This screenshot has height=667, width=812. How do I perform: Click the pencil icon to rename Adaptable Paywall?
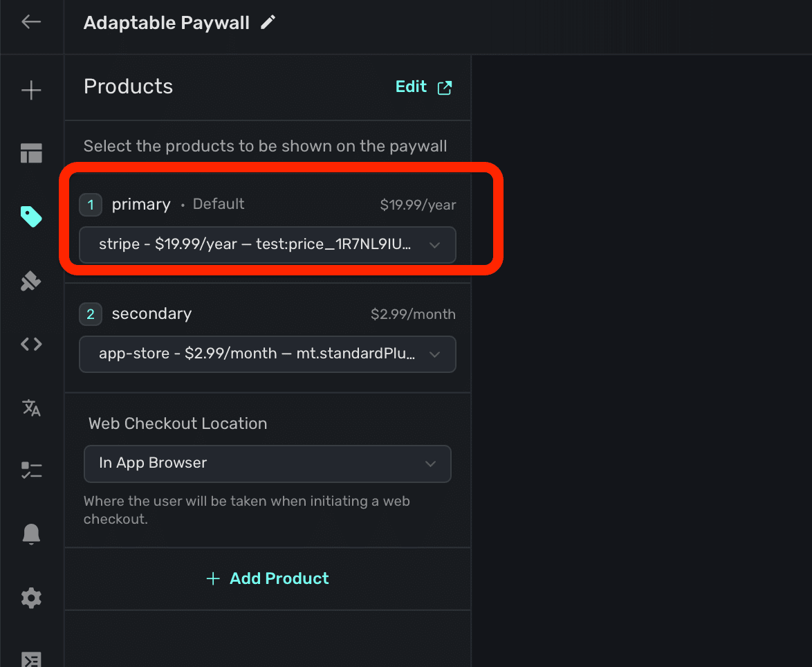click(x=268, y=21)
